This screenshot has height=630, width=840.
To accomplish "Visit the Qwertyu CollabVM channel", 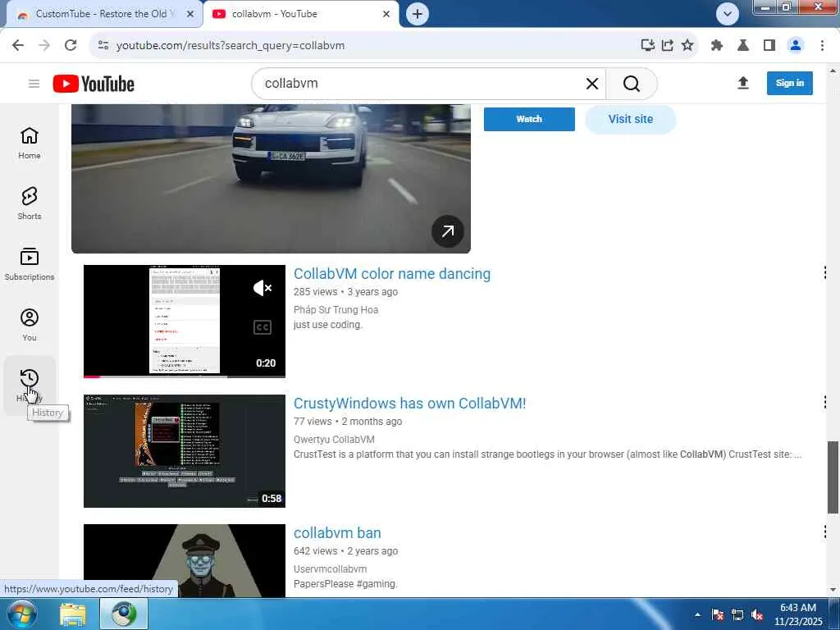I will (x=334, y=440).
